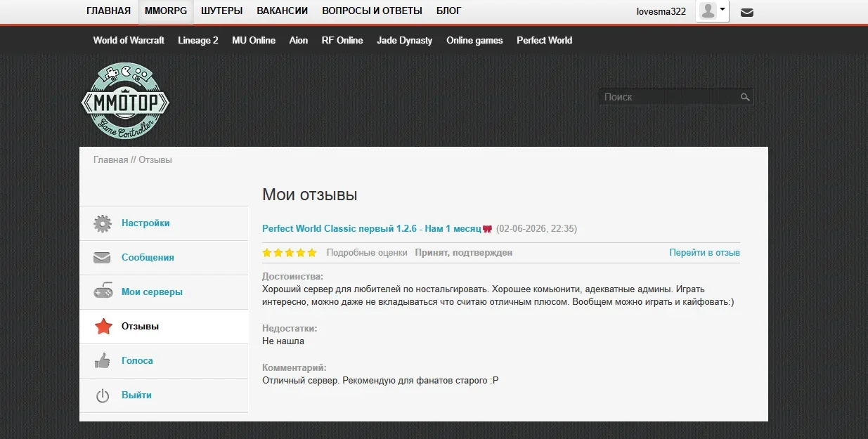This screenshot has width=868, height=439.
Task: Open Настройки in the sidebar
Action: pos(145,223)
